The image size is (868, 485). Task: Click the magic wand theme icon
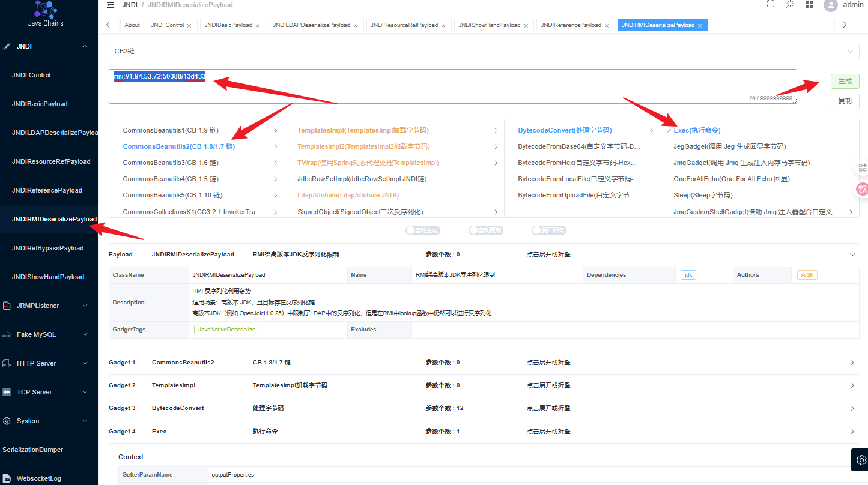pos(790,4)
